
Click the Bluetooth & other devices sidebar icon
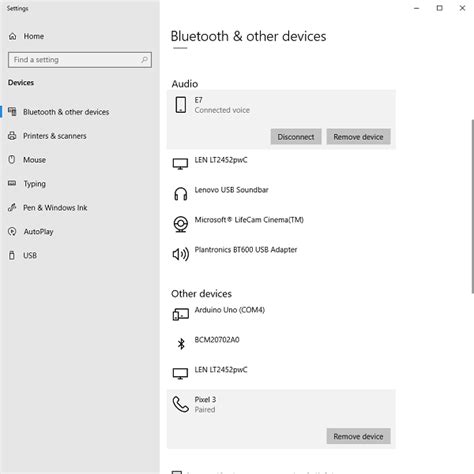click(x=12, y=111)
